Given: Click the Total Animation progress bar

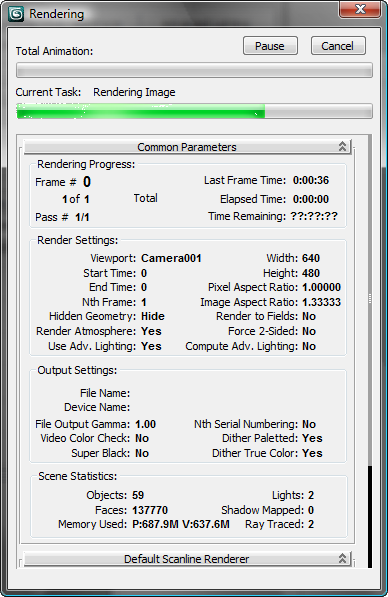Looking at the screenshot, I should (x=194, y=70).
